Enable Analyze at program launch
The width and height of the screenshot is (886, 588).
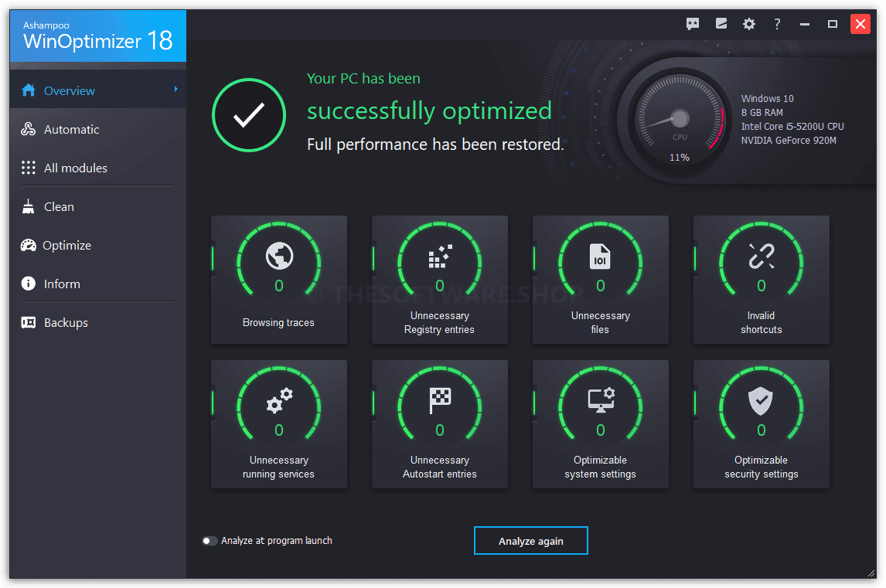(x=210, y=540)
